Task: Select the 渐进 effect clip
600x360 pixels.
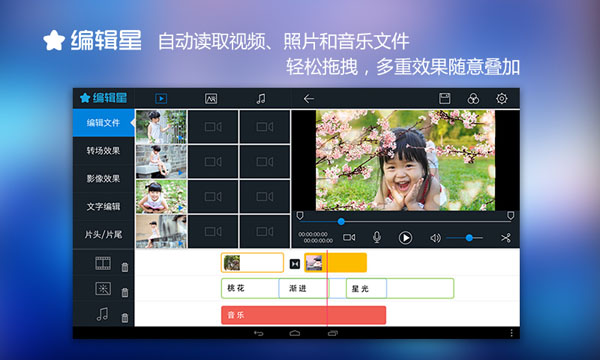Action: click(303, 288)
